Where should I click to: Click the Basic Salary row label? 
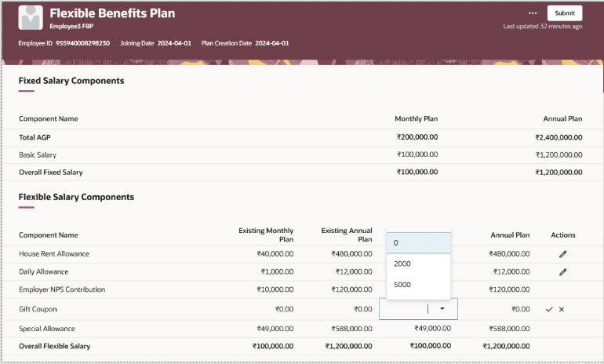click(38, 155)
